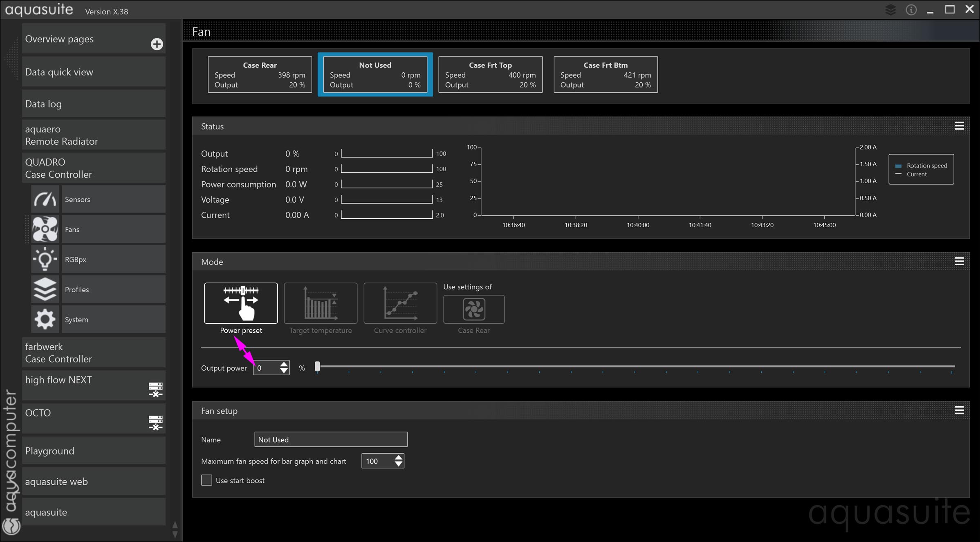The image size is (980, 542).
Task: Click the RGBpx light bulb icon
Action: [45, 259]
